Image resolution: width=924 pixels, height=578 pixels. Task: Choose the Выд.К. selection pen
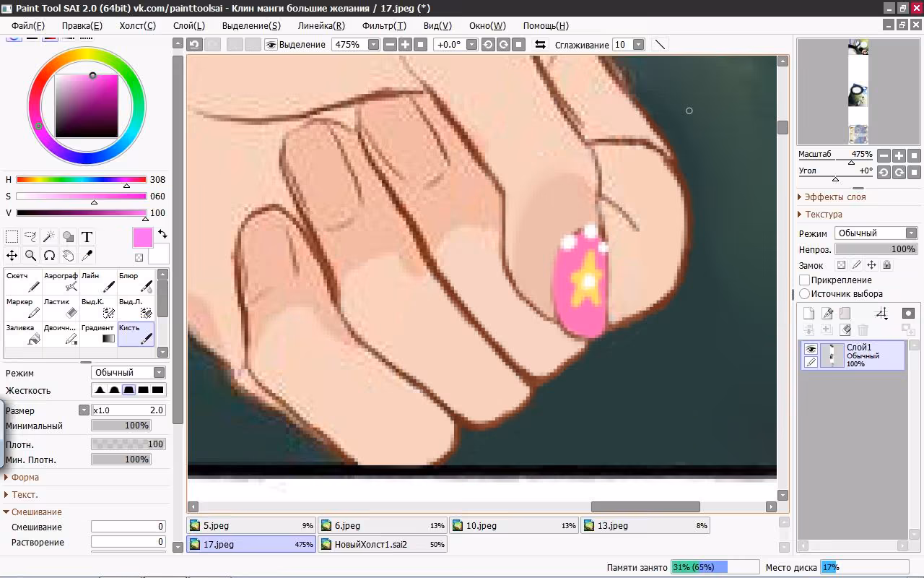click(x=98, y=308)
